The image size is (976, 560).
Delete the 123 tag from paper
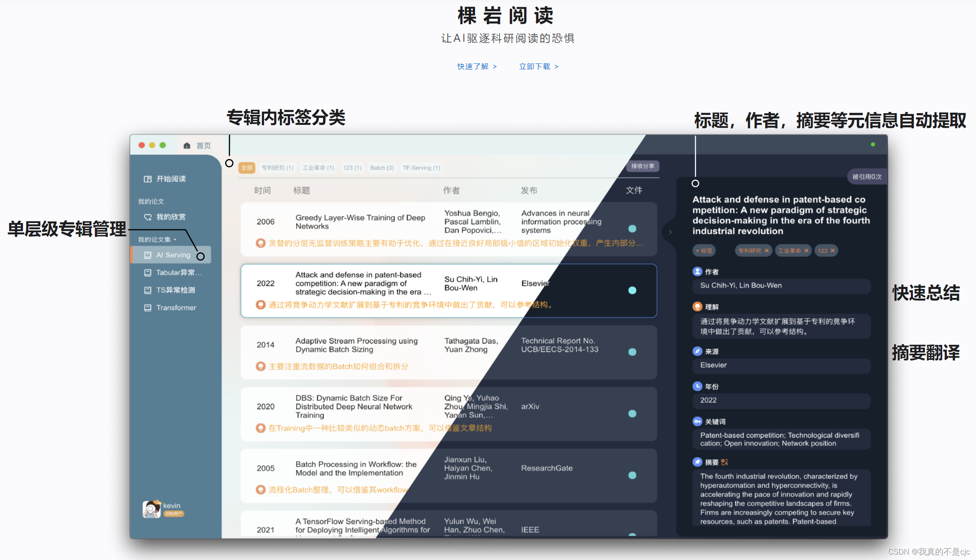833,251
